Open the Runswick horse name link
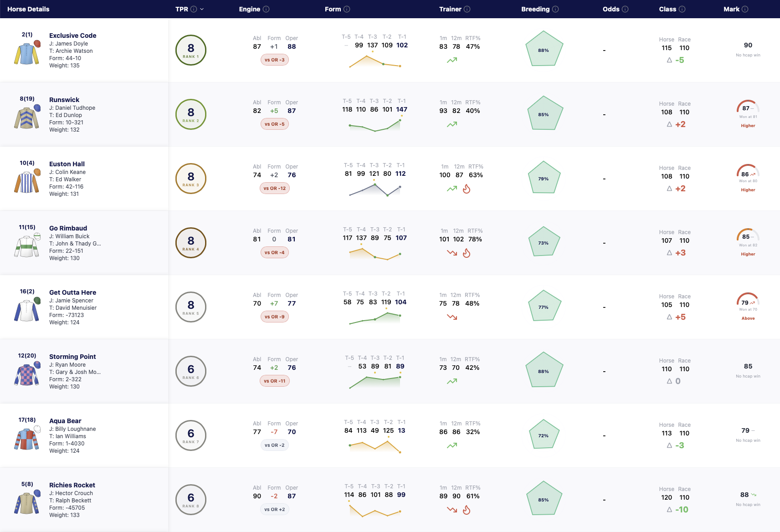The height and width of the screenshot is (532, 780). pos(64,100)
